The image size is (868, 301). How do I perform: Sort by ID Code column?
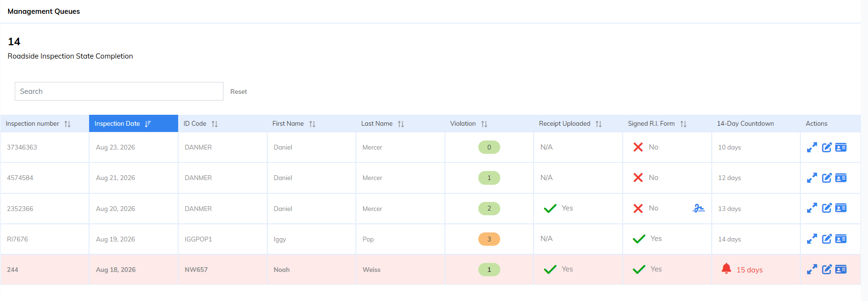click(215, 124)
